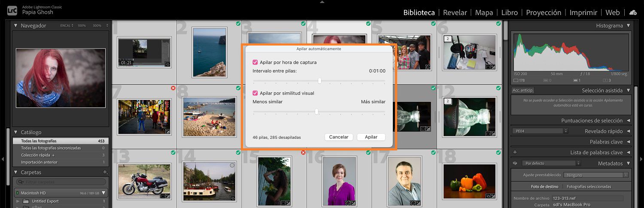Click the Lightroom Classic LrC logo
Image resolution: width=644 pixels, height=208 pixels.
13,11
